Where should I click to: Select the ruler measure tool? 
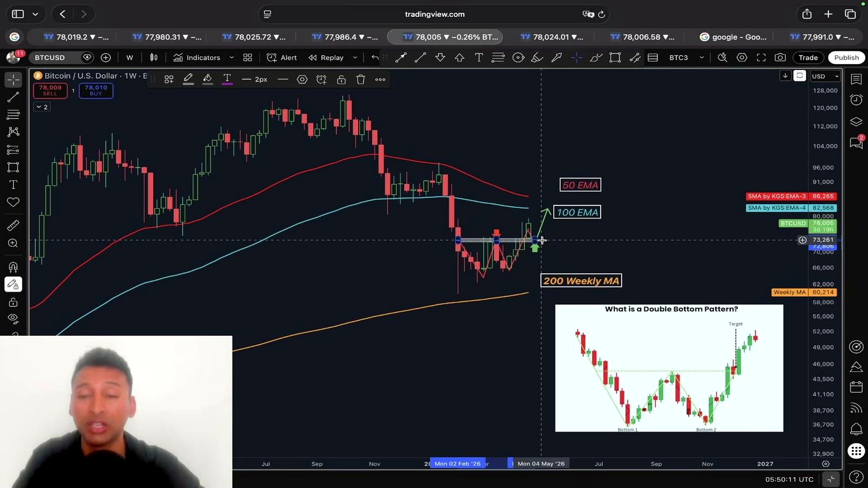point(13,226)
